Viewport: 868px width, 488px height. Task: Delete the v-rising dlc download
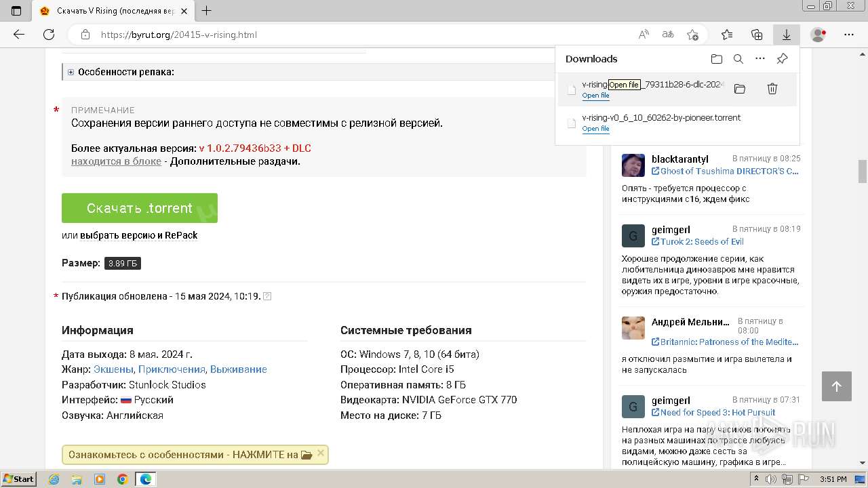coord(772,89)
